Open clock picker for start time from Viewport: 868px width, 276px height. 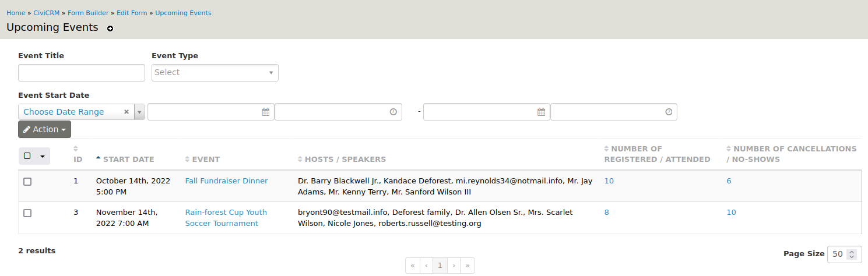click(x=393, y=112)
